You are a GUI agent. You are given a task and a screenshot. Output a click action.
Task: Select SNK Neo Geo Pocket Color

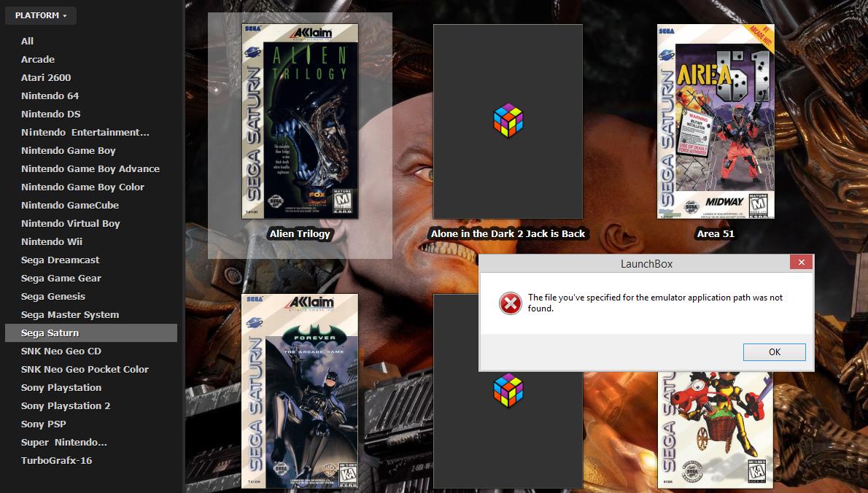point(85,370)
